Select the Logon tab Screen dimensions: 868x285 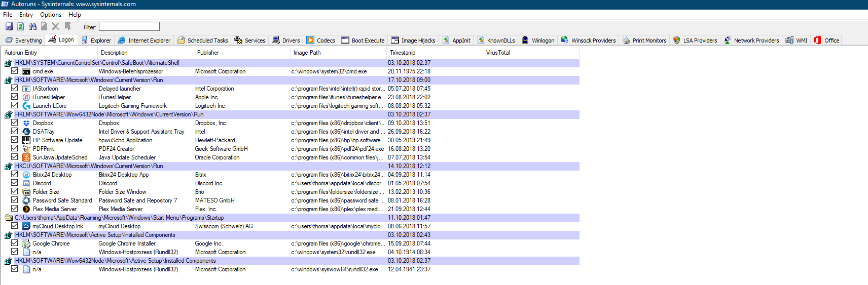[x=61, y=39]
